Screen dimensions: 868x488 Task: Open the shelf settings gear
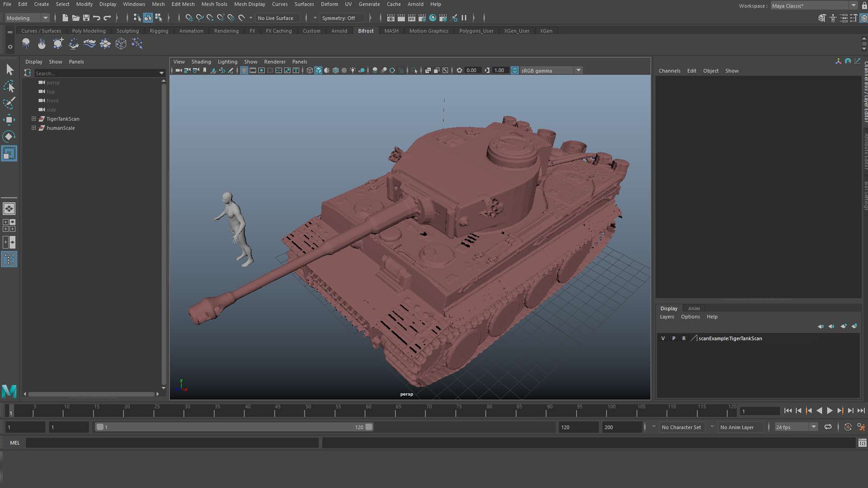click(x=10, y=47)
